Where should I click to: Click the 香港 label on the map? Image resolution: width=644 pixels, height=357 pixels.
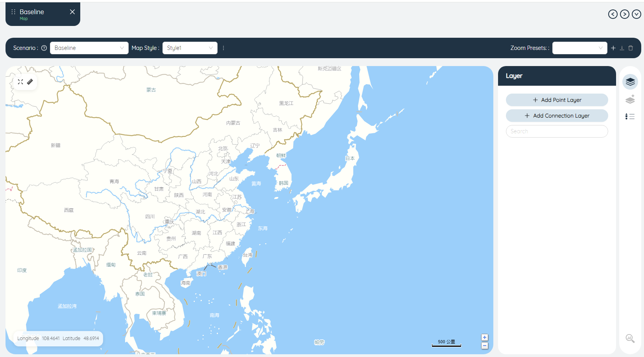tap(223, 267)
